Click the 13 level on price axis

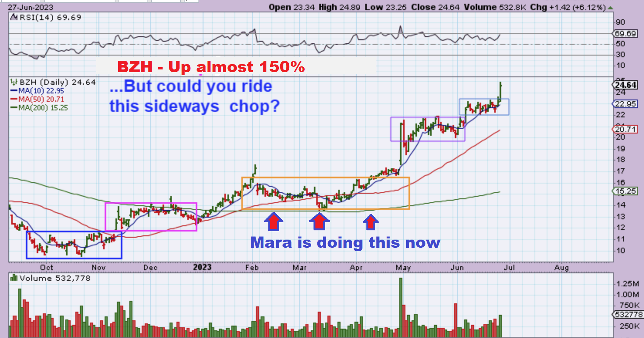point(620,216)
